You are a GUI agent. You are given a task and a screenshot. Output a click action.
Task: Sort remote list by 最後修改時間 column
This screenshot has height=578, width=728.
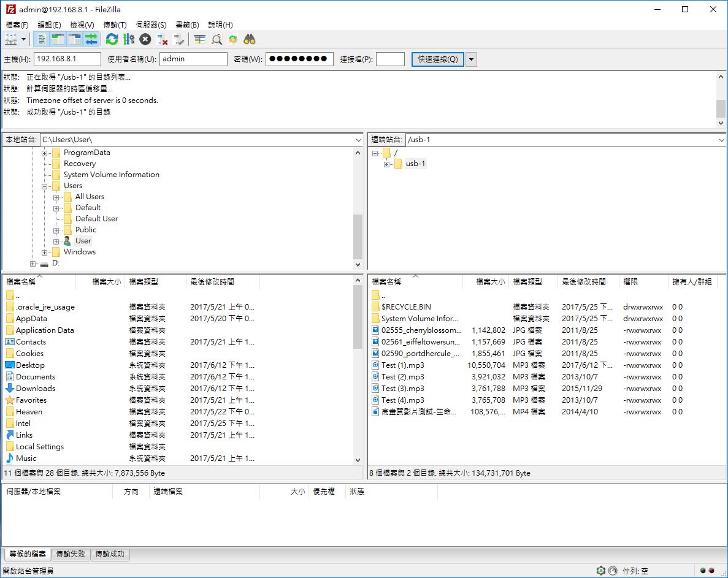pos(588,281)
